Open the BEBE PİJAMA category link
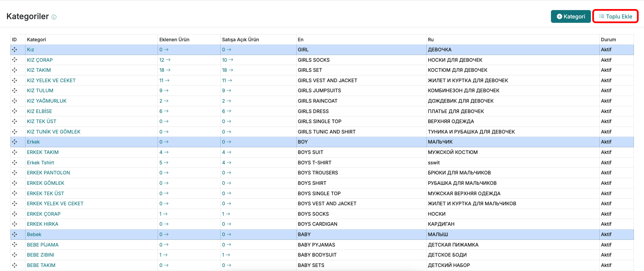 43,245
